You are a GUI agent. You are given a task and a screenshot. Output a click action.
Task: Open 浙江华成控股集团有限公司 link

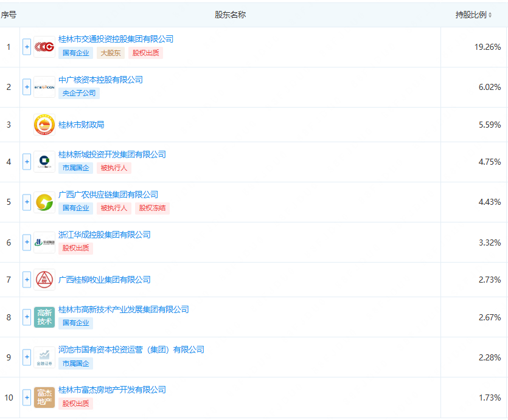[104, 235]
